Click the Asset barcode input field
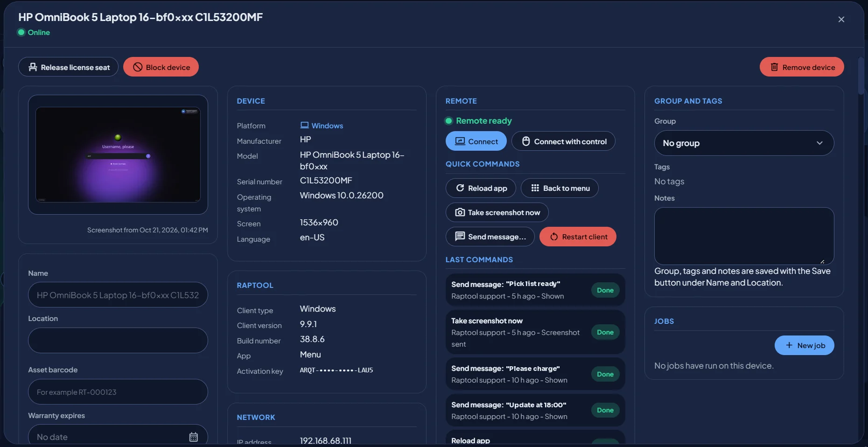868x447 pixels. pyautogui.click(x=118, y=392)
